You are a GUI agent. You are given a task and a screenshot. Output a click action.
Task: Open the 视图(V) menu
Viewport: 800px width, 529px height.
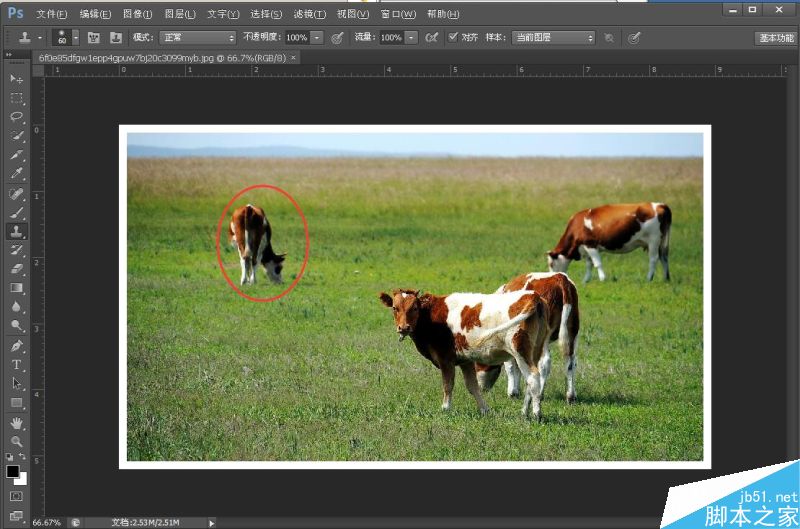click(353, 14)
